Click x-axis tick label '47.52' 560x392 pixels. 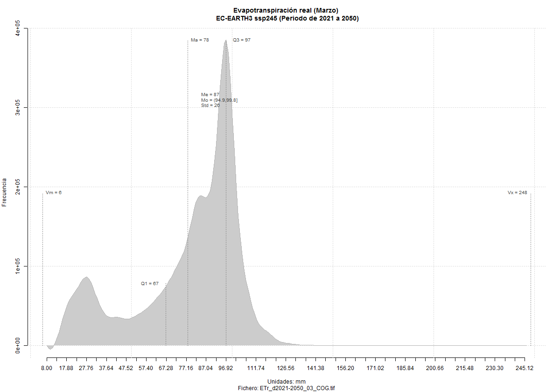point(126,368)
